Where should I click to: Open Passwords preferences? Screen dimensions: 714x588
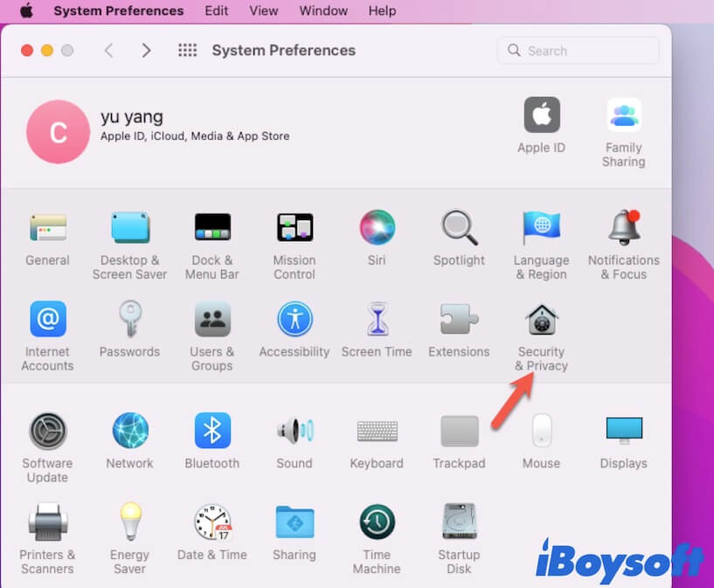click(129, 319)
